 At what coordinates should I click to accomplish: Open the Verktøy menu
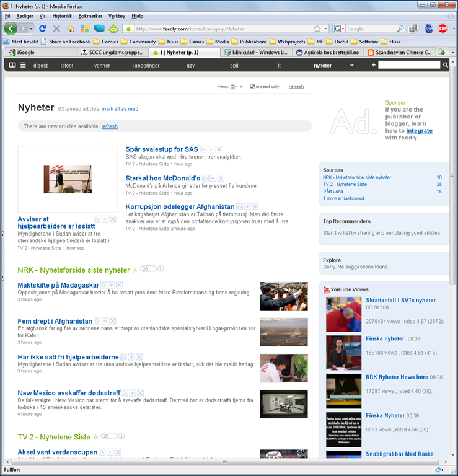pos(117,16)
